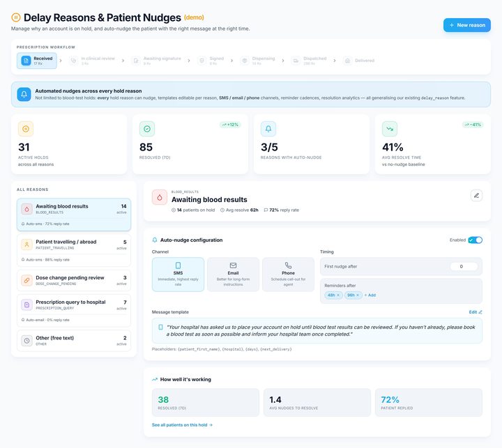Screen dimensions: 502x448
Task: Click the Active holds card icon
Action: coord(26,129)
